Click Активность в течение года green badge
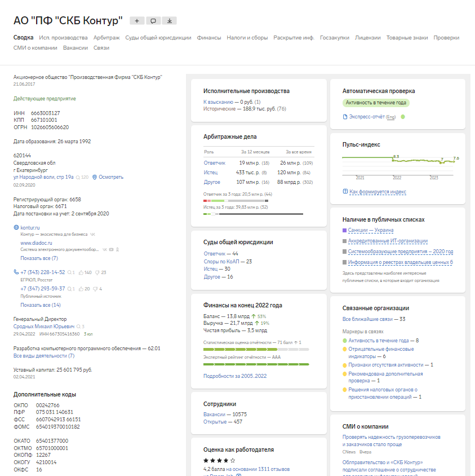 pyautogui.click(x=376, y=103)
